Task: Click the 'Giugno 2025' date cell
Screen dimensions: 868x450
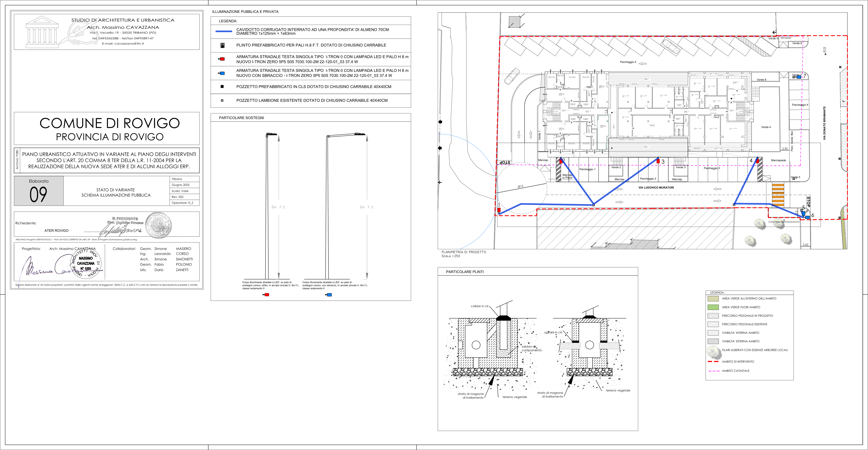Action: tap(184, 185)
